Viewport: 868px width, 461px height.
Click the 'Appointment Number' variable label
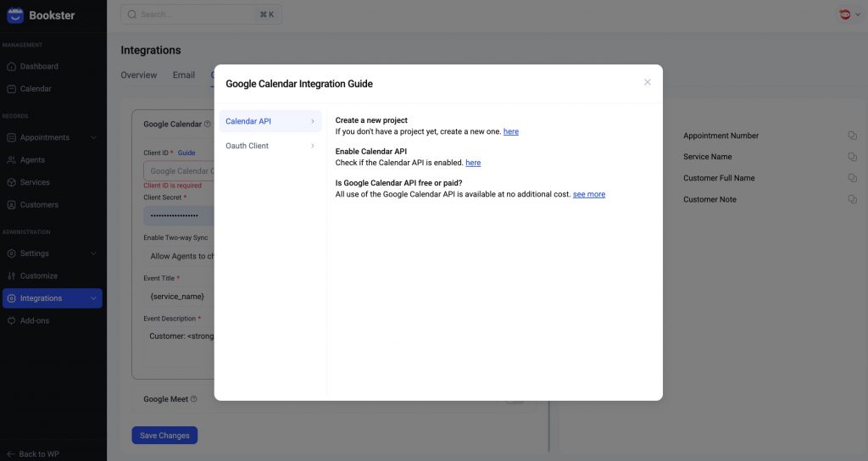pyautogui.click(x=721, y=136)
